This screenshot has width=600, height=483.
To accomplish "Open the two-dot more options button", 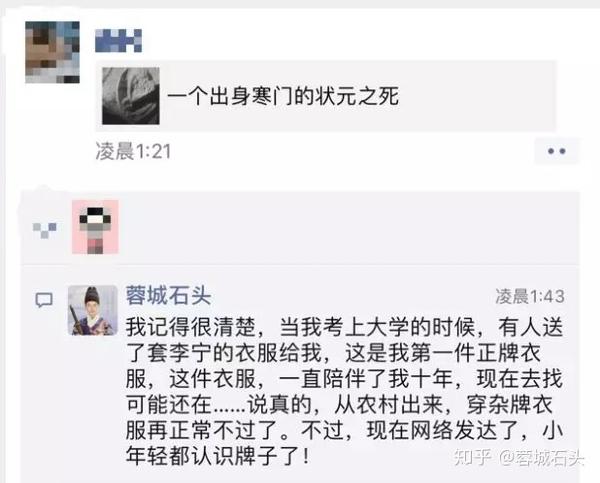I will coord(556,151).
